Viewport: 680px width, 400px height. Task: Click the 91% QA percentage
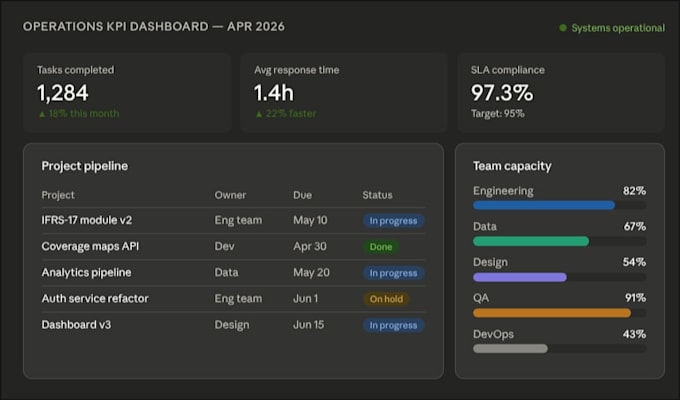(x=635, y=298)
